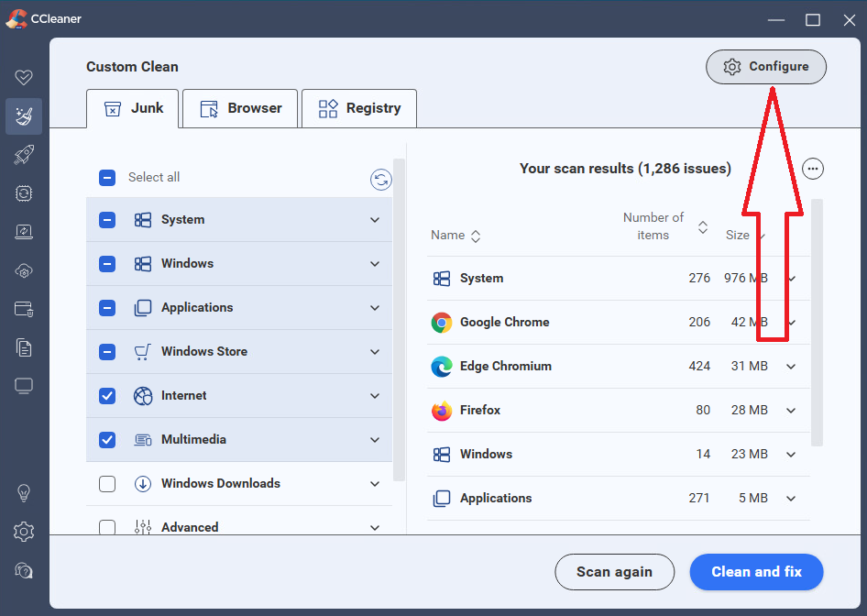
Task: Click the Scan again button
Action: [x=614, y=572]
